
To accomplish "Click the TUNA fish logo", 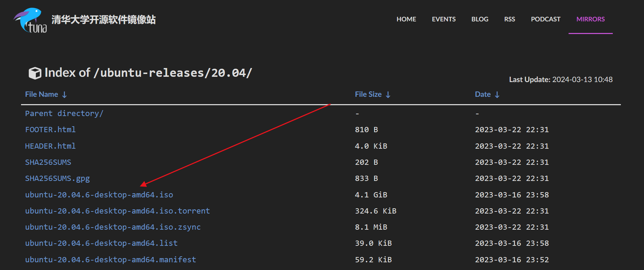I will (30, 20).
